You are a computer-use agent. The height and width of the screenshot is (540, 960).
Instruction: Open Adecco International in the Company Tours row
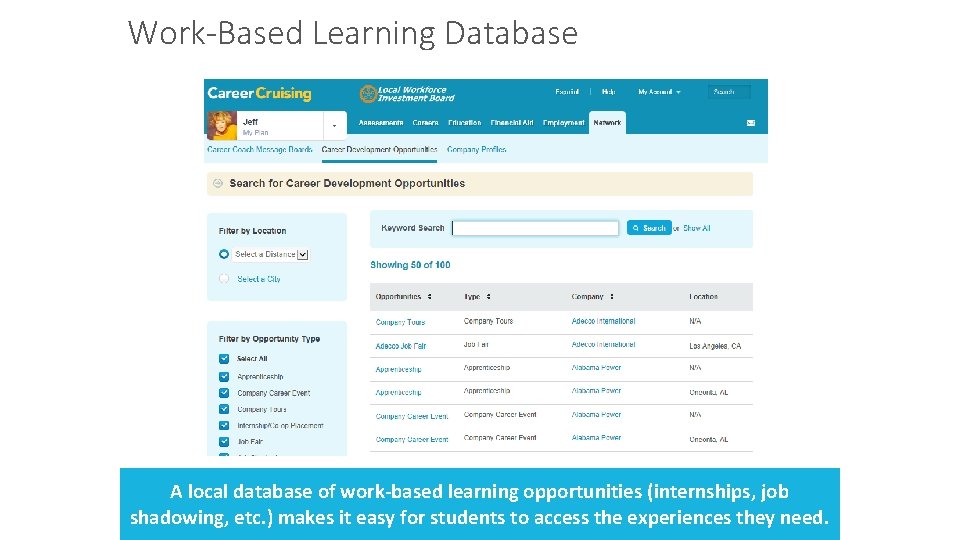[603, 321]
